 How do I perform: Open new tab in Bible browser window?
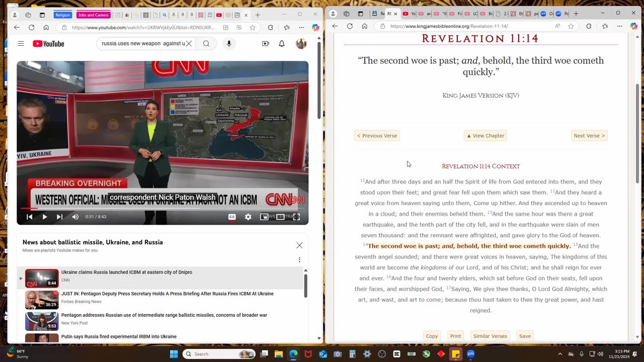[x=576, y=14]
